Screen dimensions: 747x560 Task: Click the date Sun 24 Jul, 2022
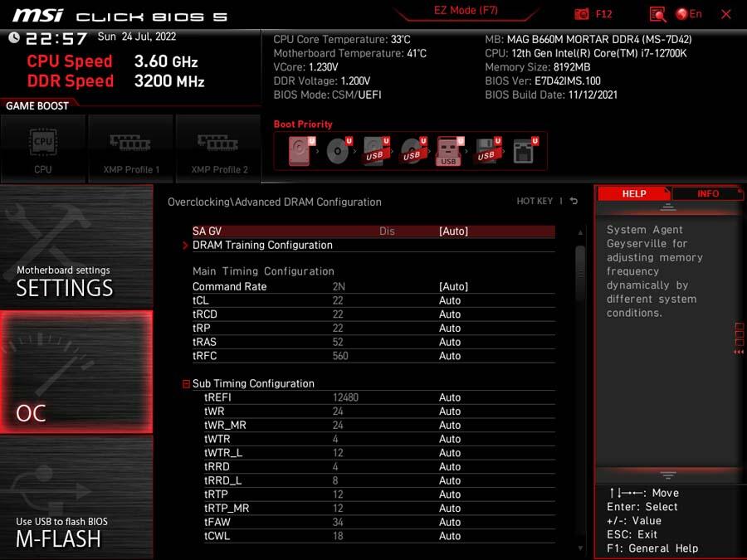click(137, 37)
